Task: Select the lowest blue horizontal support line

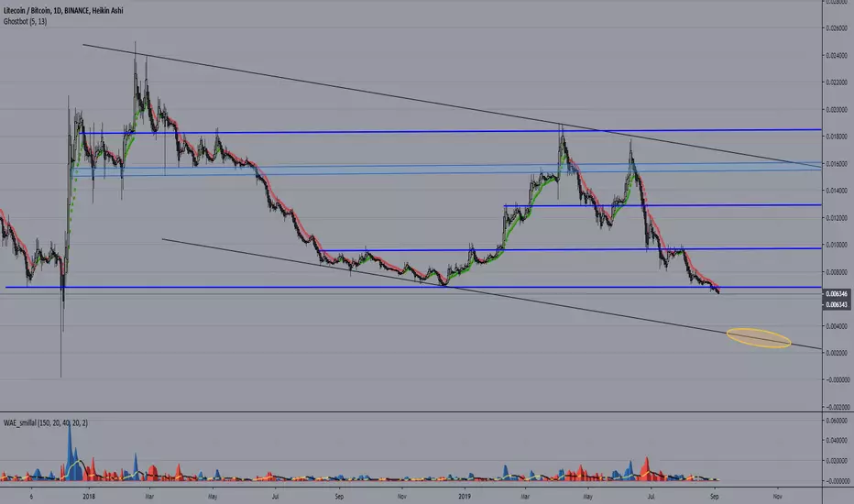Action: 413,287
